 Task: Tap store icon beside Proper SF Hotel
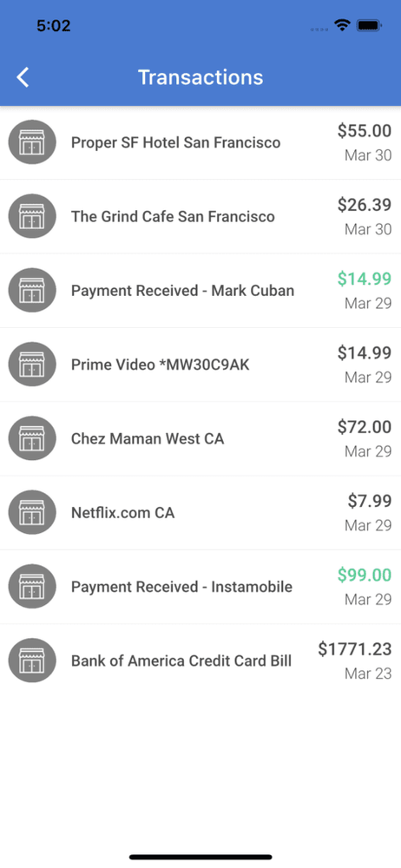[x=32, y=142]
